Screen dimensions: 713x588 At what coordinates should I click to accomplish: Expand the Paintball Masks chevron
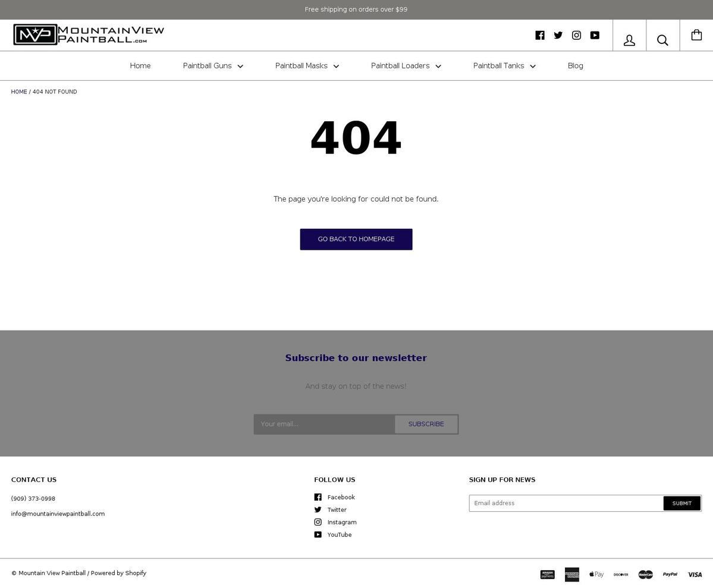tap(336, 67)
